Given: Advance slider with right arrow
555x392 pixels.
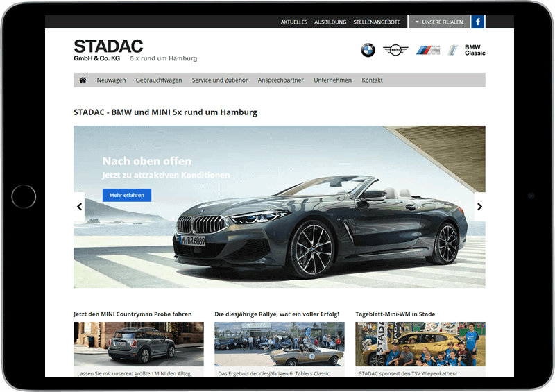Looking at the screenshot, I should [479, 207].
